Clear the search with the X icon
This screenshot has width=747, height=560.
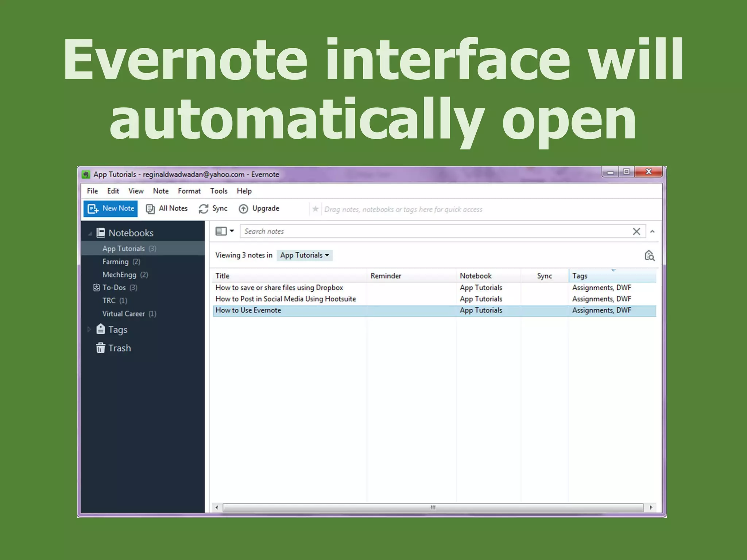tap(636, 231)
